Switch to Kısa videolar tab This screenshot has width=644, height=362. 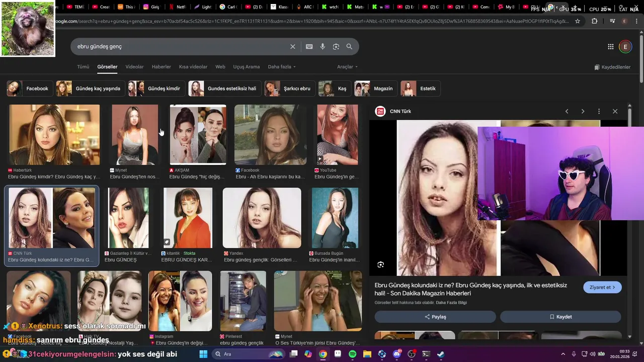click(193, 67)
